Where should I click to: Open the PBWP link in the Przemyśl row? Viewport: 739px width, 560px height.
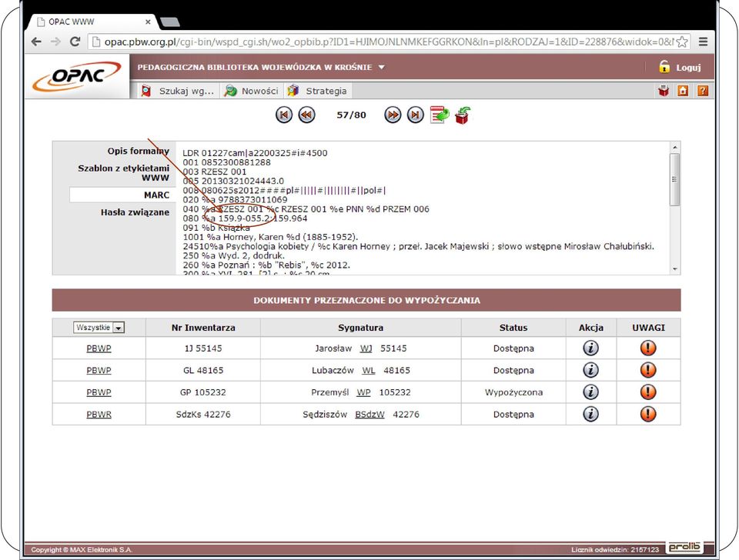click(x=99, y=392)
